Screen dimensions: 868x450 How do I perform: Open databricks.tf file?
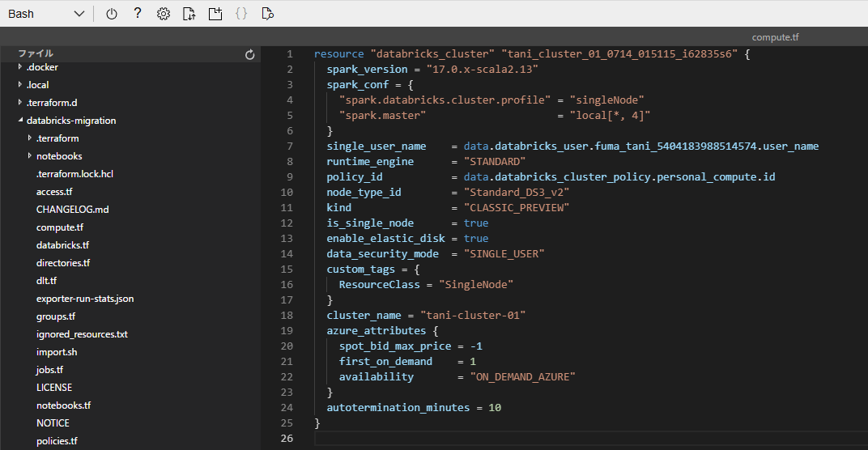click(x=62, y=244)
